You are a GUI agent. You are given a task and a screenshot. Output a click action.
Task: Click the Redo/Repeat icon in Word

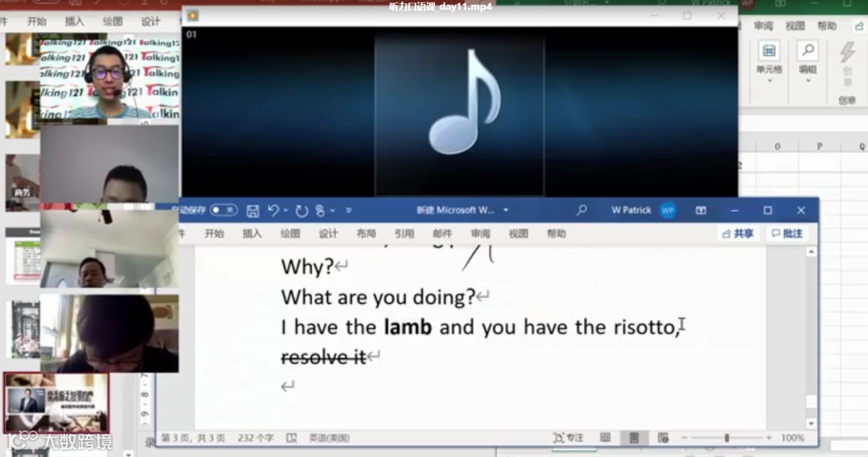coord(301,211)
